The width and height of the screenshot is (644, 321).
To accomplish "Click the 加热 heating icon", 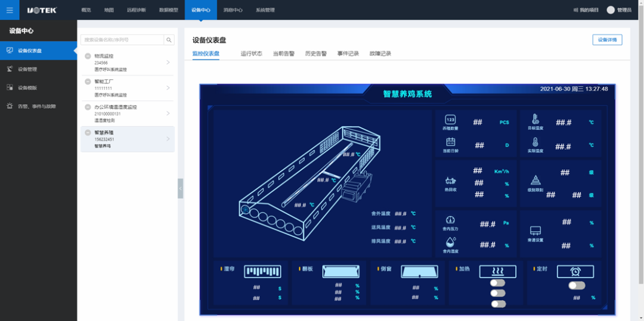I will (x=498, y=272).
